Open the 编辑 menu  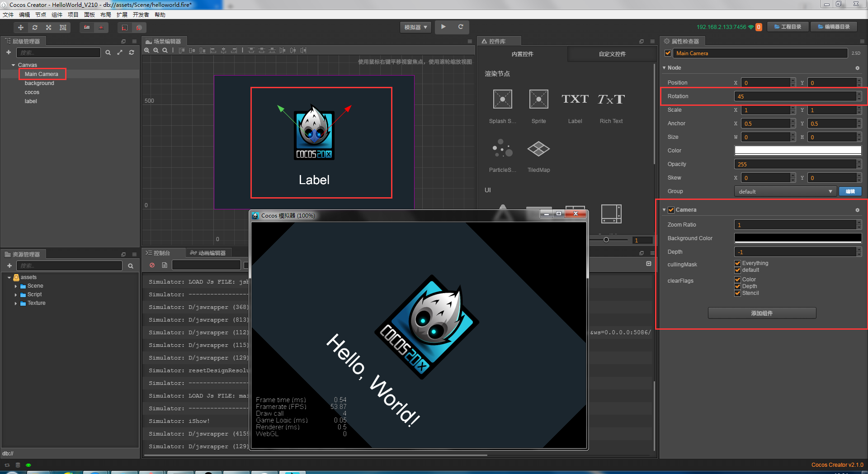pyautogui.click(x=24, y=15)
